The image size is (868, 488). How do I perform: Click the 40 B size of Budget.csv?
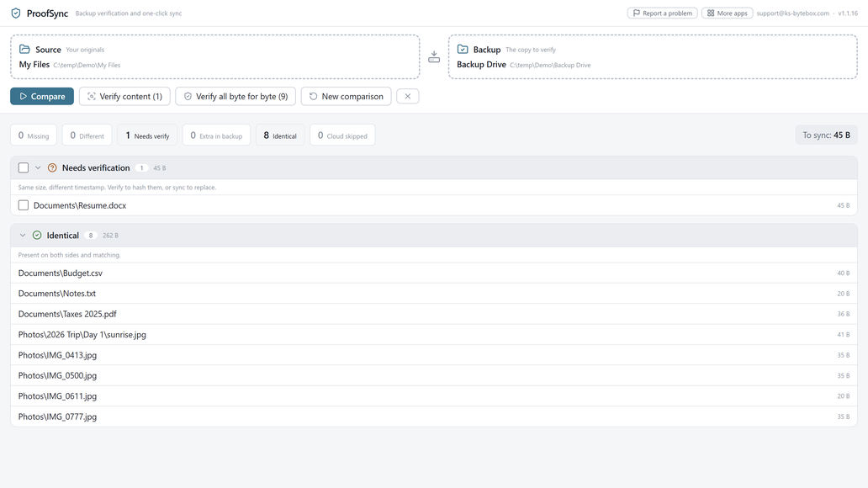[843, 273]
